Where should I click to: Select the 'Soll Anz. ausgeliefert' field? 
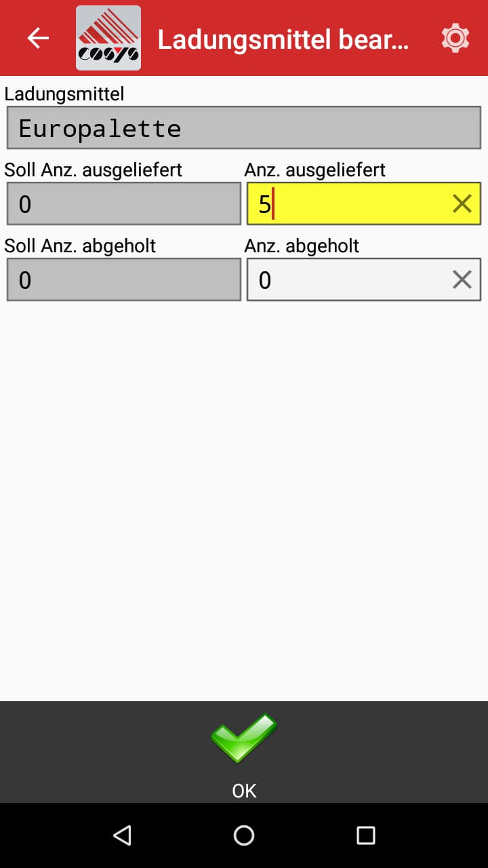pos(123,203)
